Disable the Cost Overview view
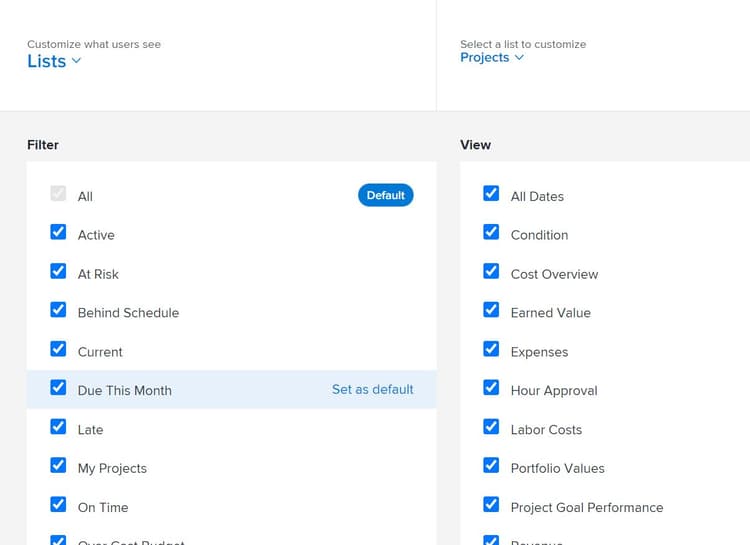 [491, 271]
